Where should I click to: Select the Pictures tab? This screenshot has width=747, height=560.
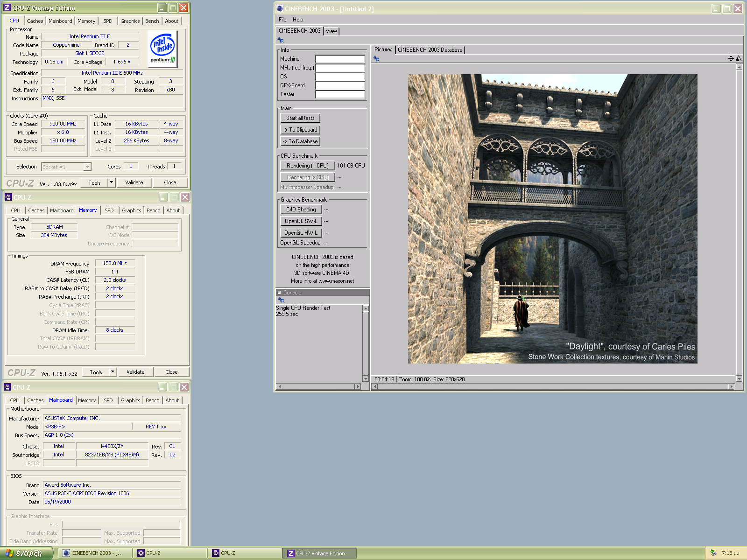click(x=383, y=49)
